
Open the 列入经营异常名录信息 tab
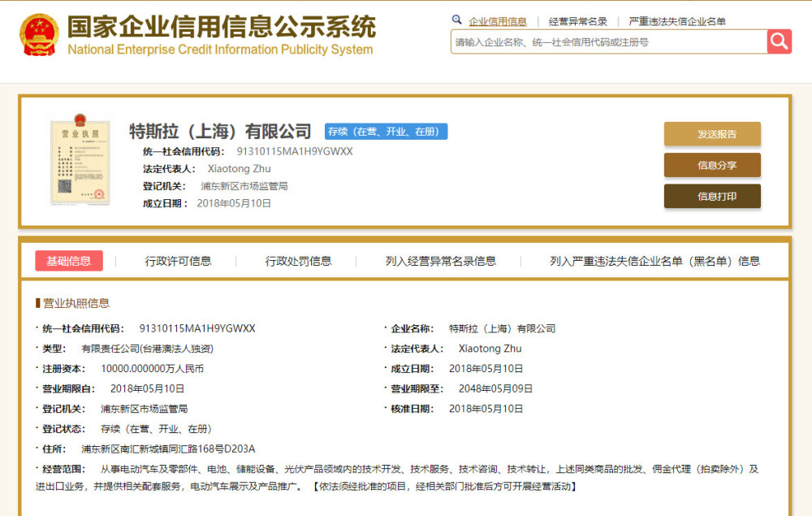[441, 261]
